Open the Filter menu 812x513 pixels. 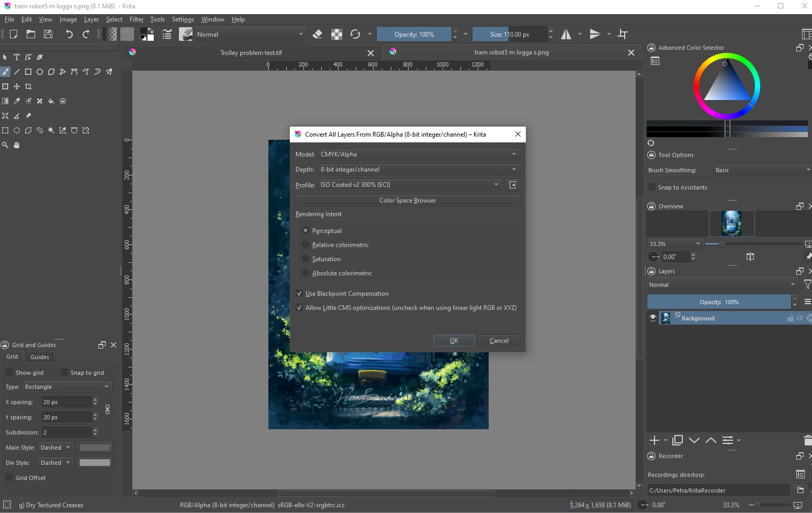pos(136,19)
